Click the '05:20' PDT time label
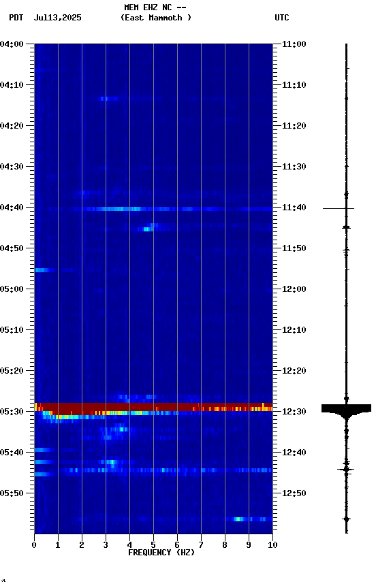The height and width of the screenshot is (588, 376). [x=12, y=371]
